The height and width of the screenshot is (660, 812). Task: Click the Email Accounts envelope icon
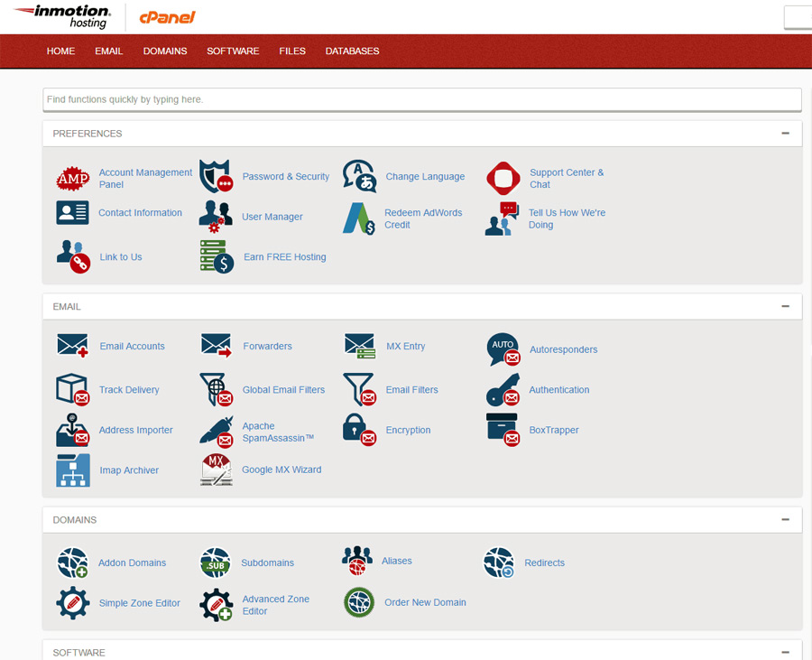(x=72, y=346)
